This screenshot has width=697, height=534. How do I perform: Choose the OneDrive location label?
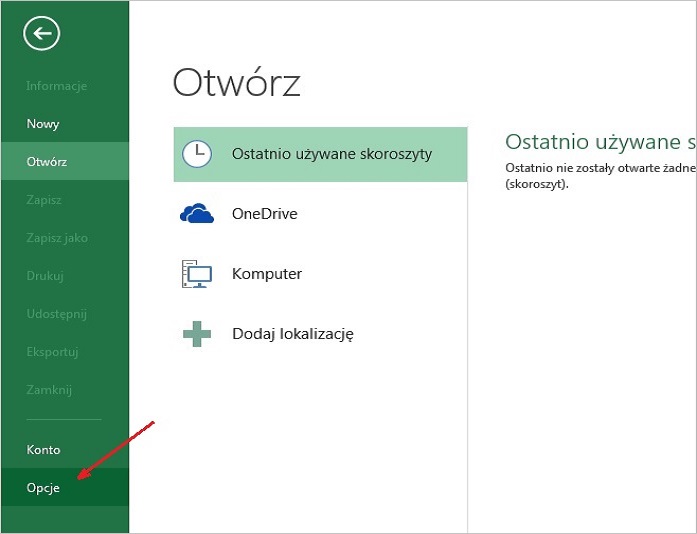[x=264, y=213]
